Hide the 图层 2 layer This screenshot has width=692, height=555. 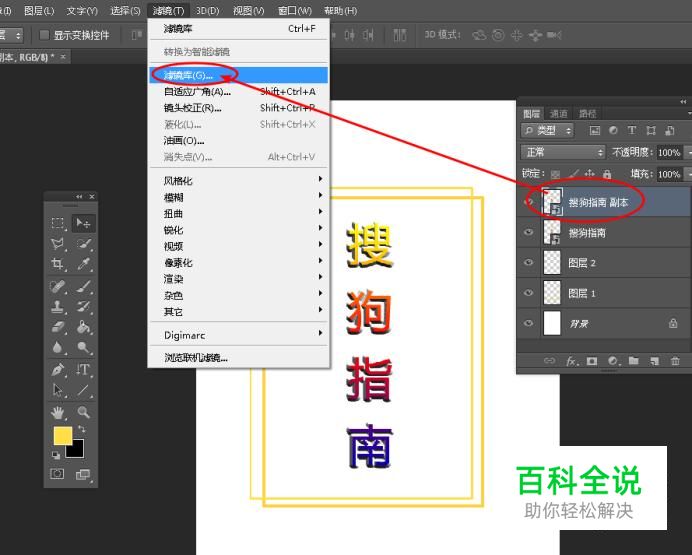(528, 262)
